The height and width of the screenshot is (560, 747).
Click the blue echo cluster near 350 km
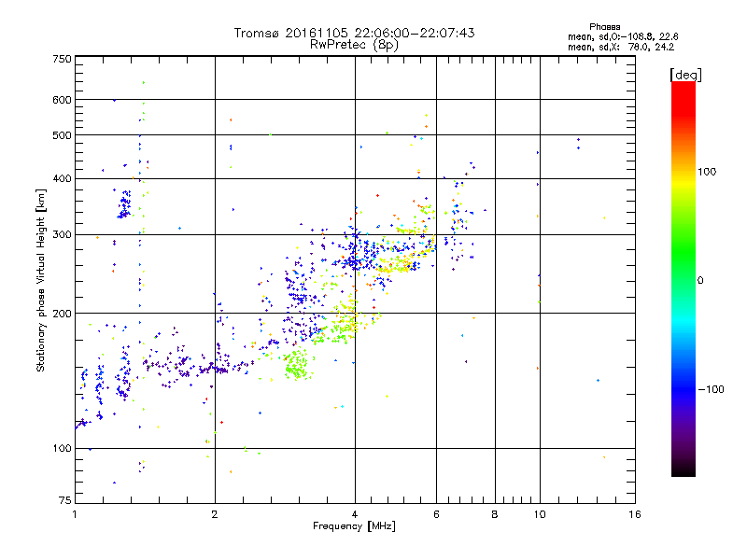(124, 204)
